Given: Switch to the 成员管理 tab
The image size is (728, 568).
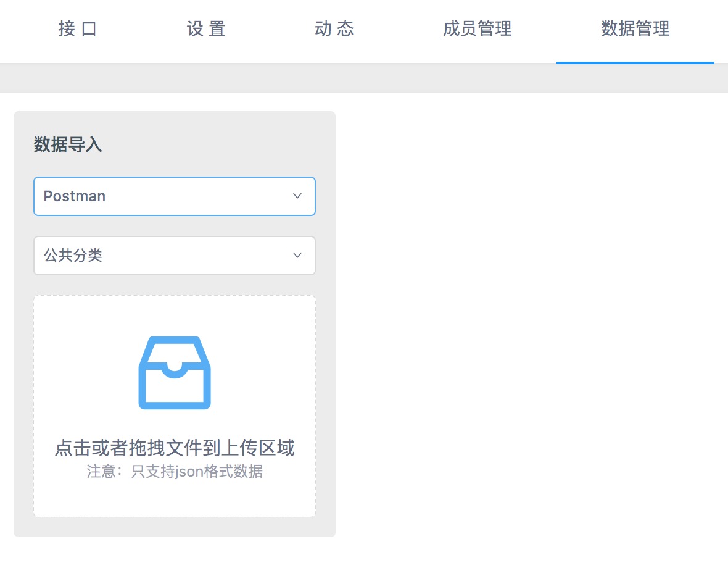Looking at the screenshot, I should click(478, 29).
